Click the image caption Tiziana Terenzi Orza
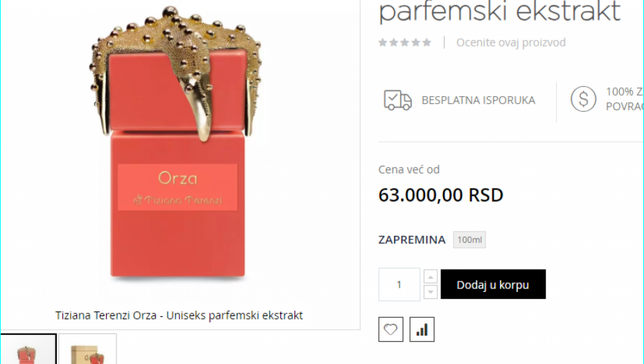The image size is (644, 364). pos(179,315)
